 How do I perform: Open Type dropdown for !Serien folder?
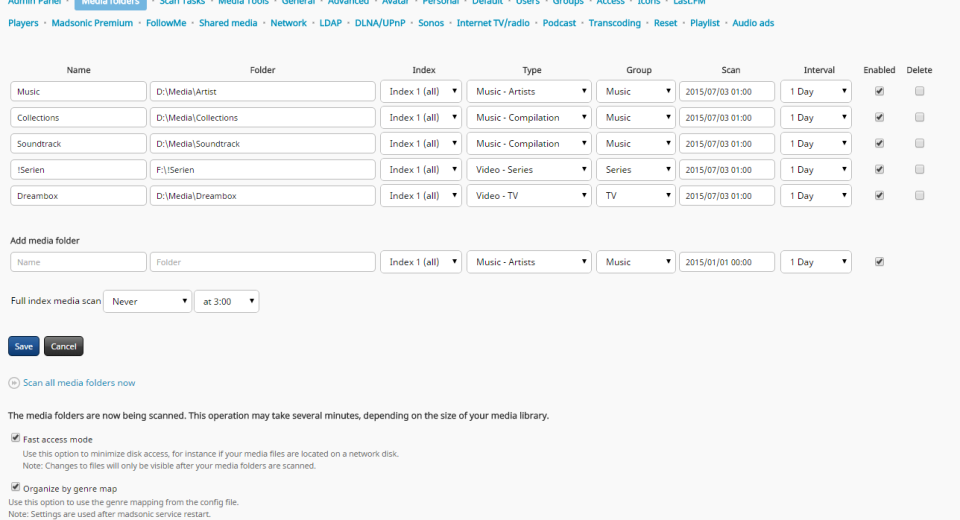coord(529,170)
